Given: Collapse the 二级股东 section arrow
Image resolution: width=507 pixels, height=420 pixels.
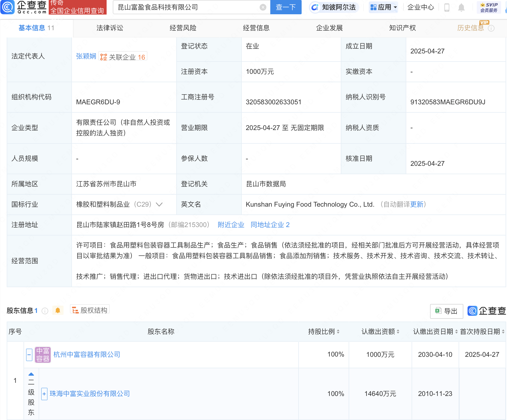Looking at the screenshot, I should 31,374.
